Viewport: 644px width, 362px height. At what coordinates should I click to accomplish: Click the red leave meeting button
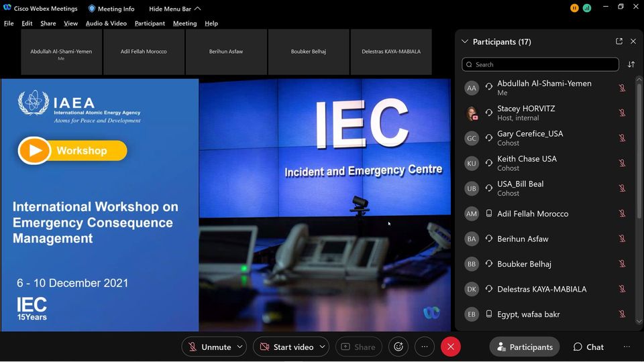coord(451,347)
